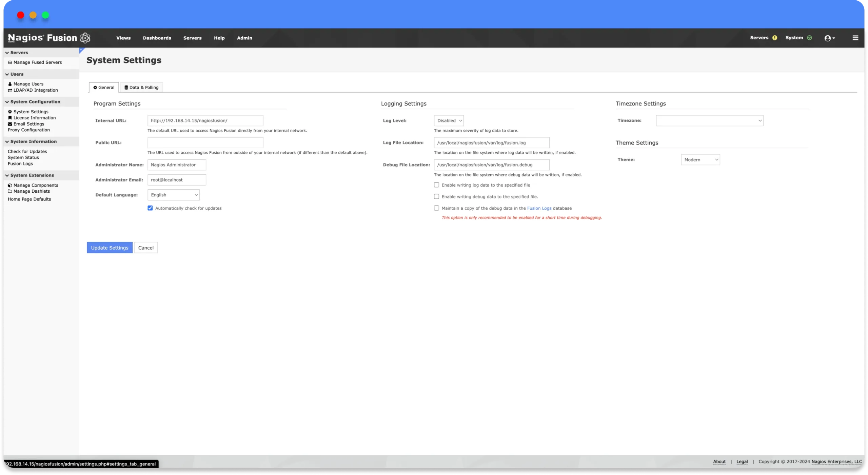Click the Log File Location field

[492, 142]
